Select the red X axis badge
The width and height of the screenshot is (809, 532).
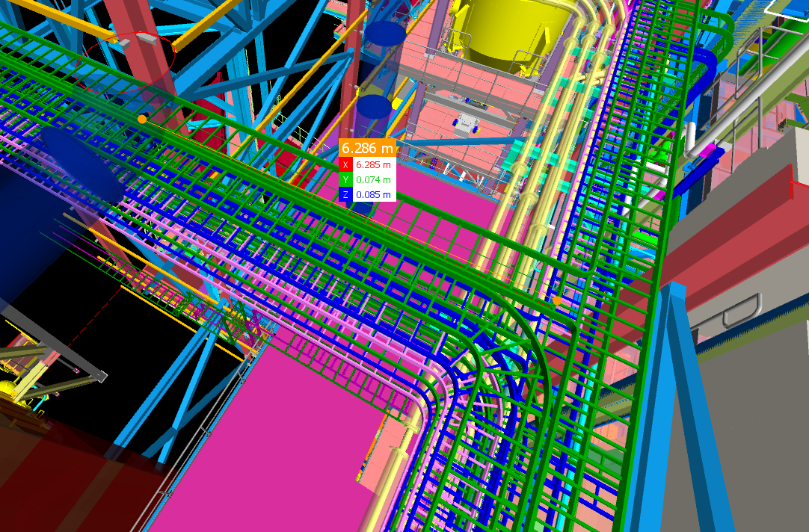345,163
